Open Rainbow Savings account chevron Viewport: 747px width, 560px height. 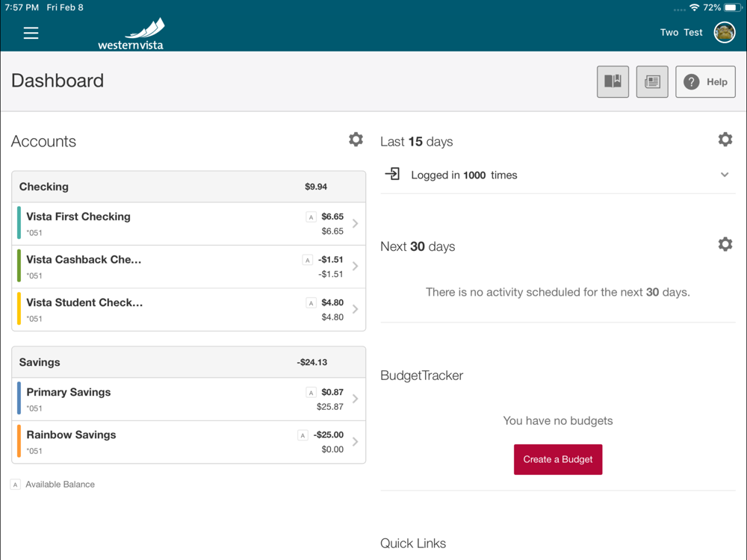pos(356,441)
